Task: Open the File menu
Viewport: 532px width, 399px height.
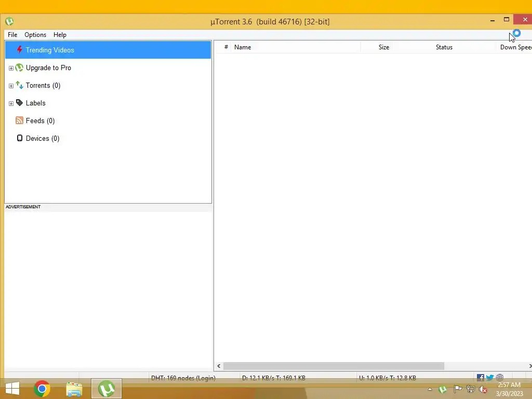Action: click(12, 35)
